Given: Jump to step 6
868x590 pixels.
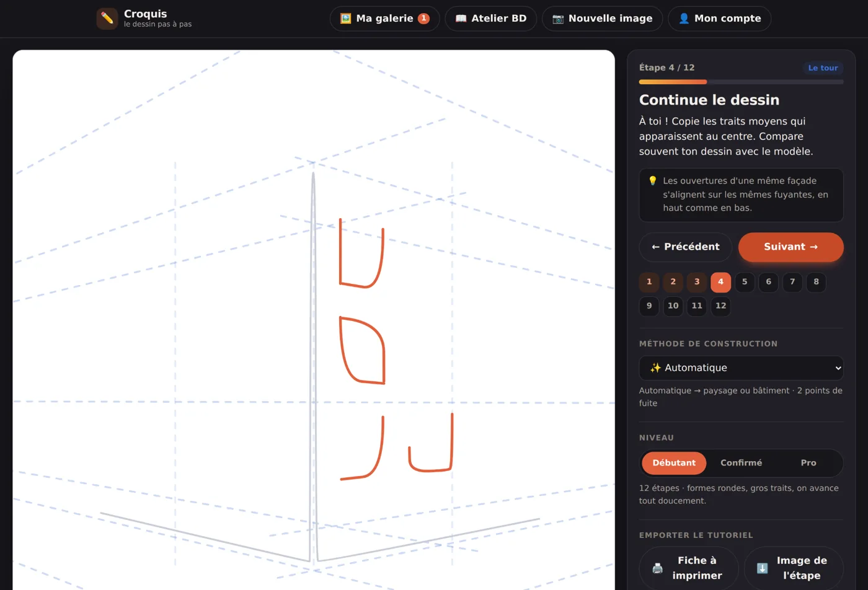Looking at the screenshot, I should coord(769,282).
